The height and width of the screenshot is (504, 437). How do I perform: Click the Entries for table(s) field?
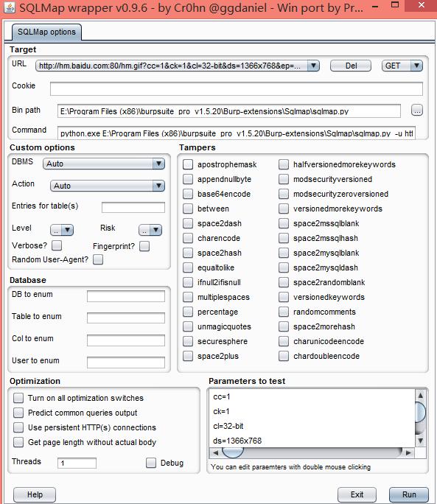(x=133, y=207)
